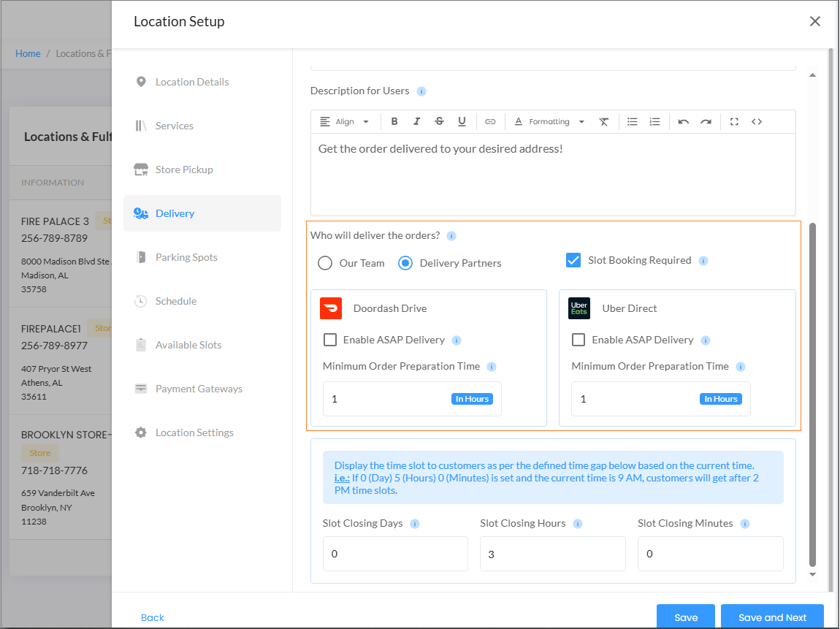Open the Align dropdown in editor toolbar
The width and height of the screenshot is (840, 629).
(345, 121)
